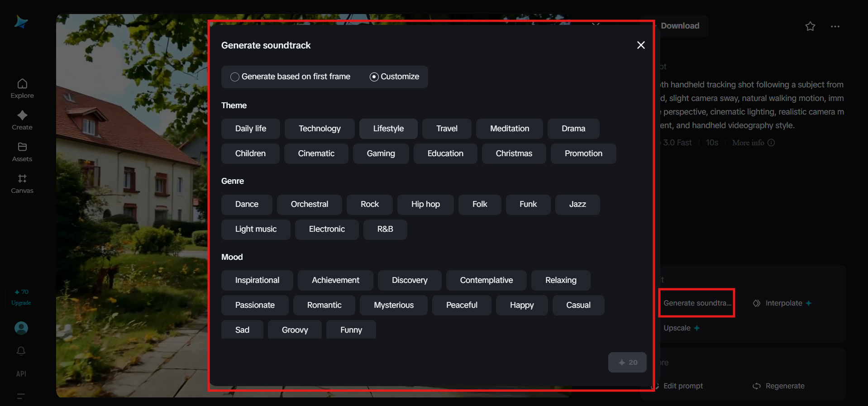Select the Customize radio option
The image size is (868, 406).
[x=374, y=77]
